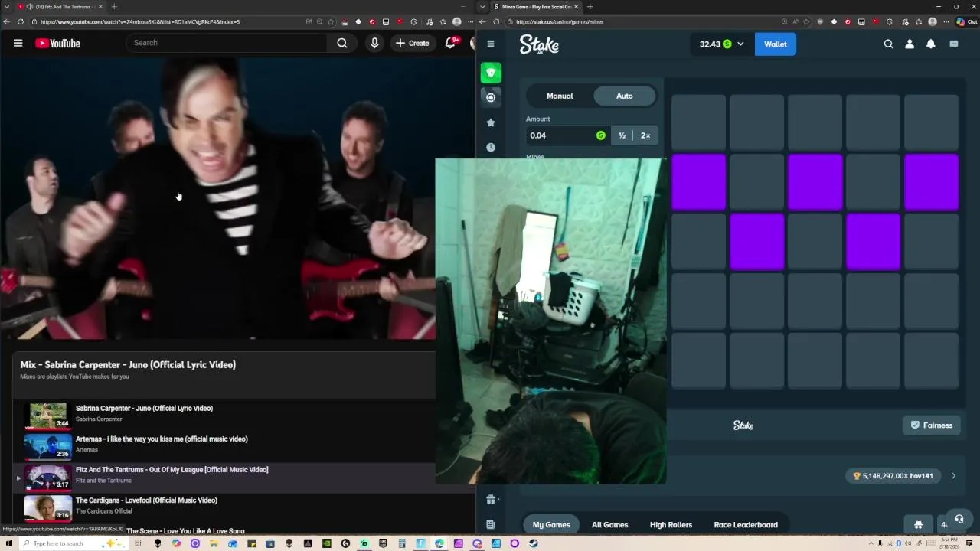
Task: Bookmark the Stake page with star icon
Action: point(806,21)
